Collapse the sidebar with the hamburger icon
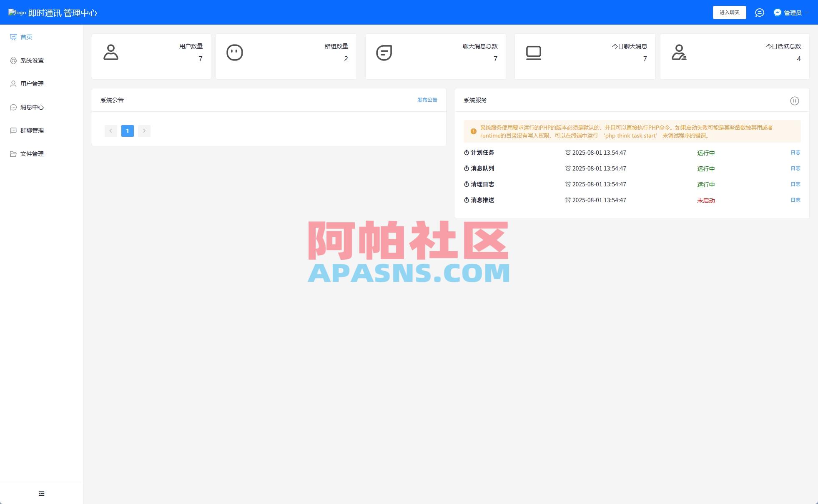The height and width of the screenshot is (504, 818). coord(41,493)
